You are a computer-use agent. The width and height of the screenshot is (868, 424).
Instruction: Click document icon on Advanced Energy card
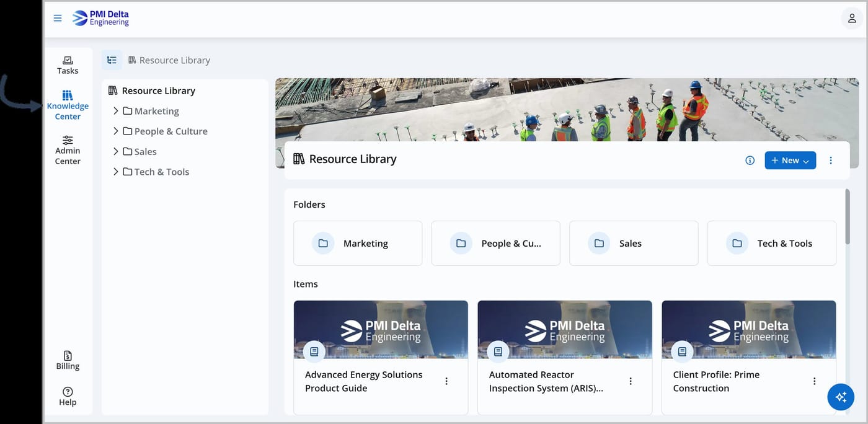(314, 351)
